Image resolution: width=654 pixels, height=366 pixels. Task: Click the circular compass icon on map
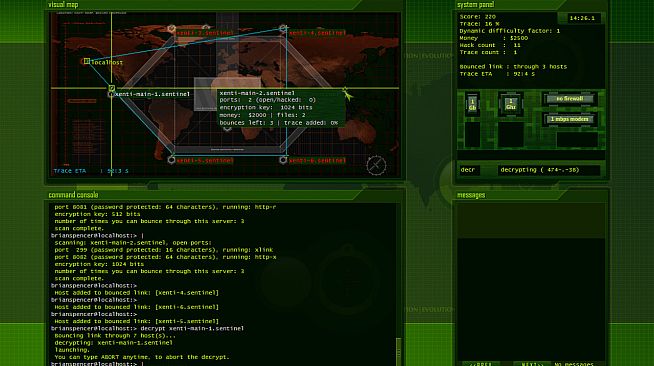376,165
